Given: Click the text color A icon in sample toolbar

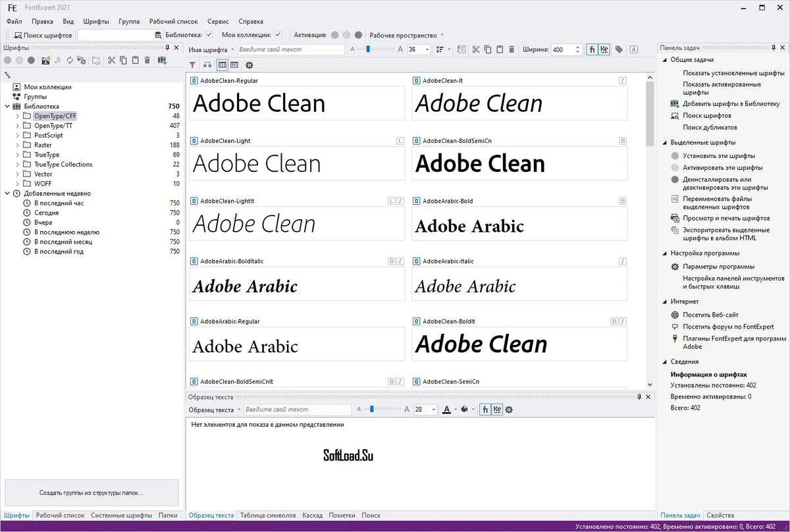Looking at the screenshot, I should 446,410.
